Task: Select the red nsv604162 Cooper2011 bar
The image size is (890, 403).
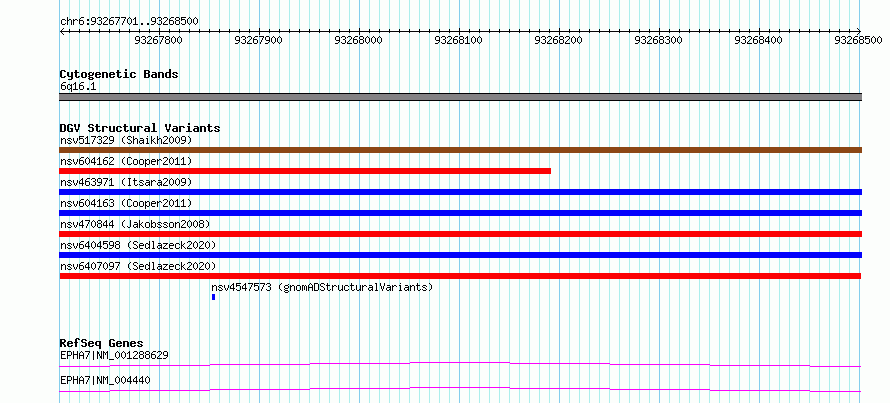Action: [305, 171]
